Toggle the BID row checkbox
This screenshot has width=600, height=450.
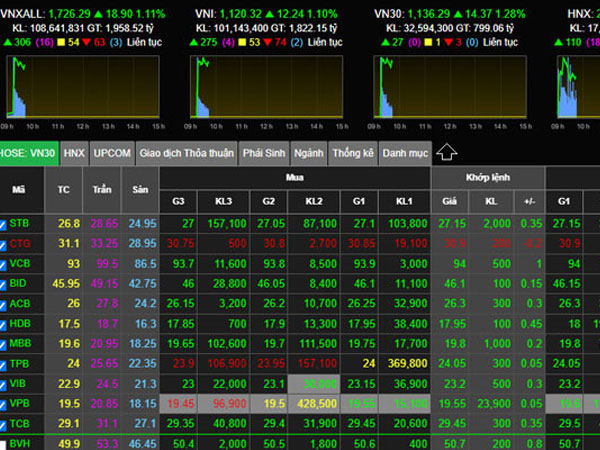click(x=2, y=285)
